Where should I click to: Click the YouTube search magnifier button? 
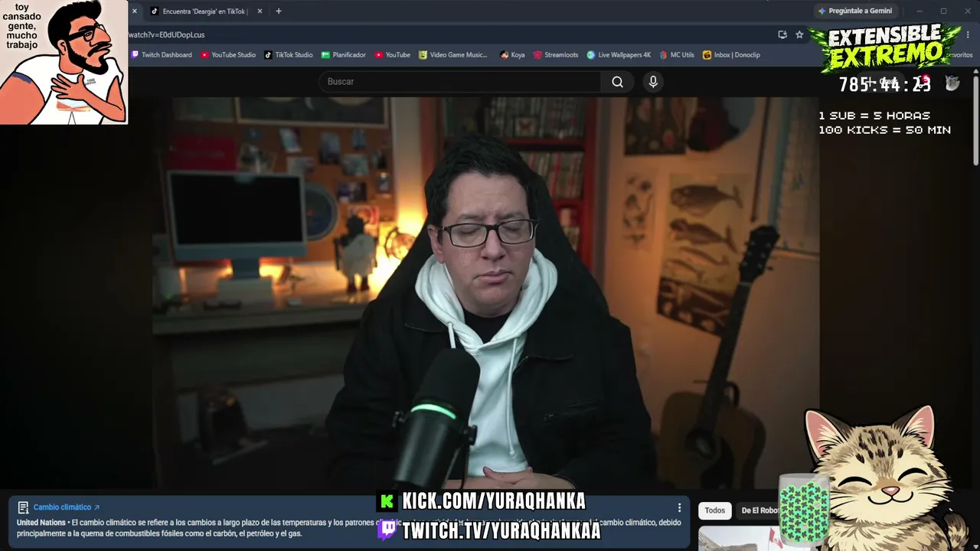click(x=618, y=82)
